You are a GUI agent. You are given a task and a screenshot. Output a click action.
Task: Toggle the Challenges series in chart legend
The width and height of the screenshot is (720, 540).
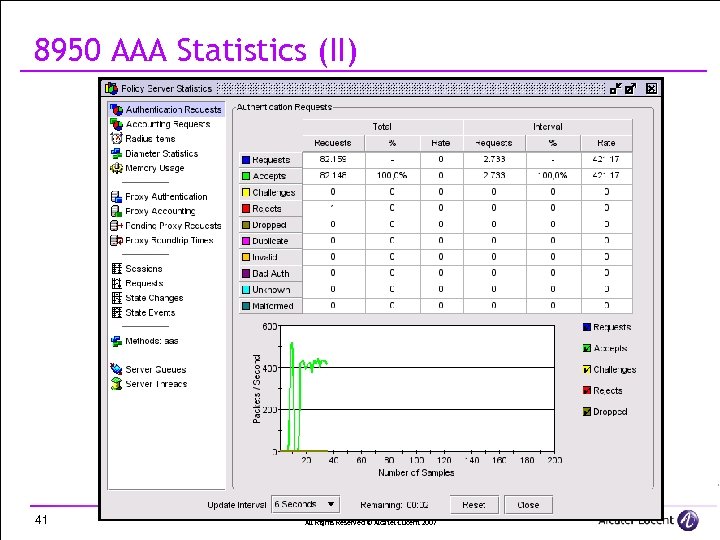pyautogui.click(x=586, y=369)
